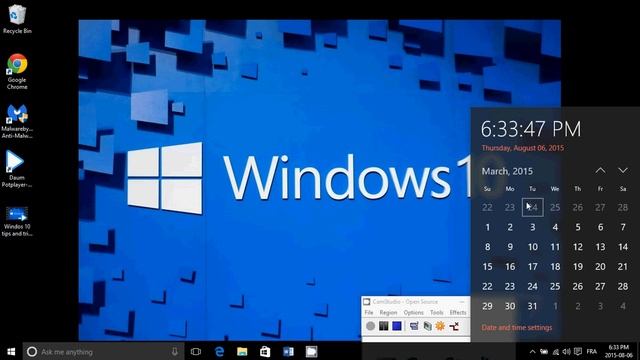Open Microsoft Word from the taskbar

tap(288, 351)
